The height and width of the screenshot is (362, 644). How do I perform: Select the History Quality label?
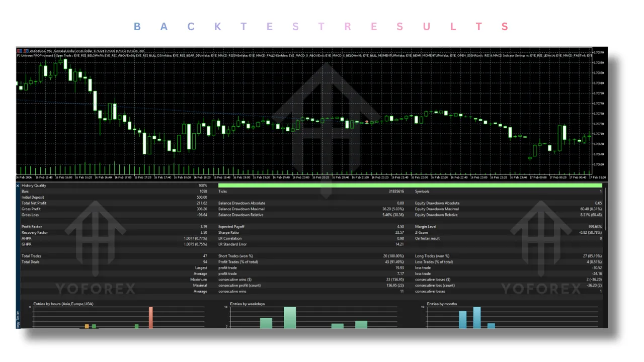33,186
